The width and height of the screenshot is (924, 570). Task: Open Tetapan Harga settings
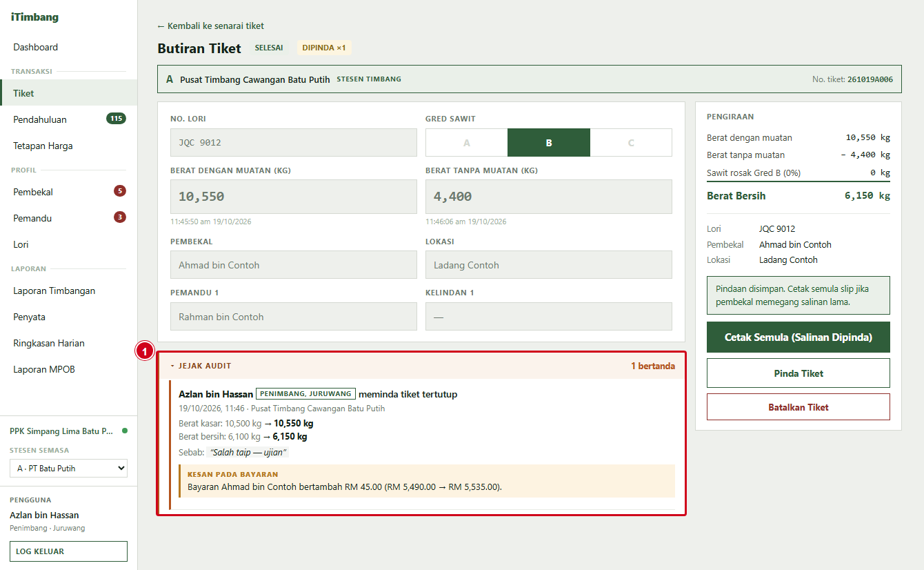pos(69,146)
